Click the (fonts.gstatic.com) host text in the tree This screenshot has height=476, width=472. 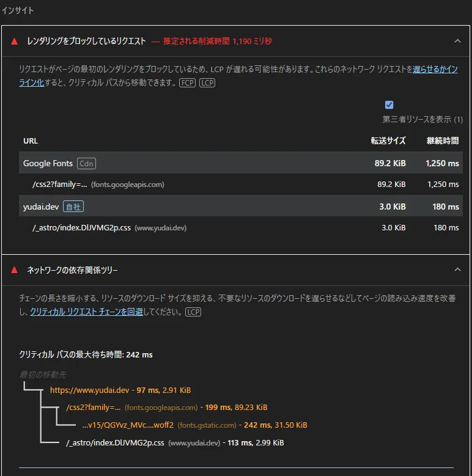(207, 425)
